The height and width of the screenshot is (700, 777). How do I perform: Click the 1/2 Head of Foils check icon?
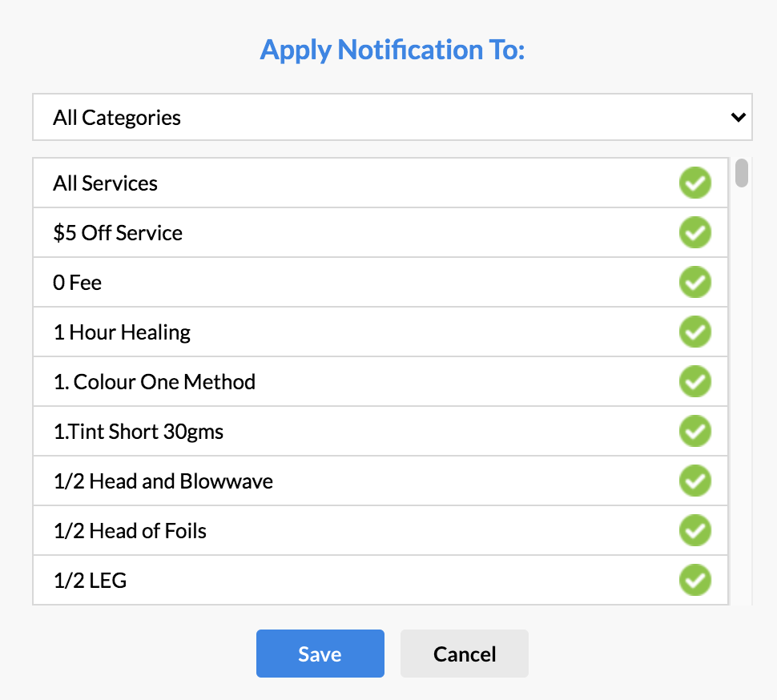coord(695,531)
